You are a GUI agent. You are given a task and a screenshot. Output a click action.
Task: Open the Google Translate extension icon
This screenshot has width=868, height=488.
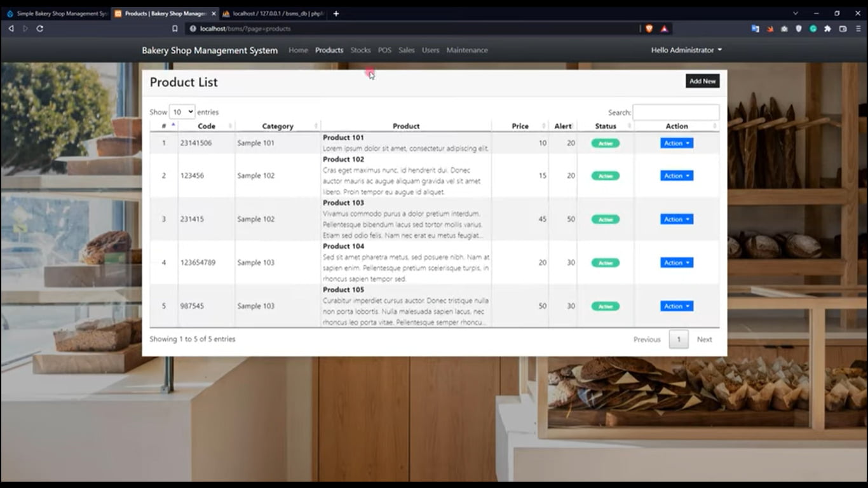point(755,29)
